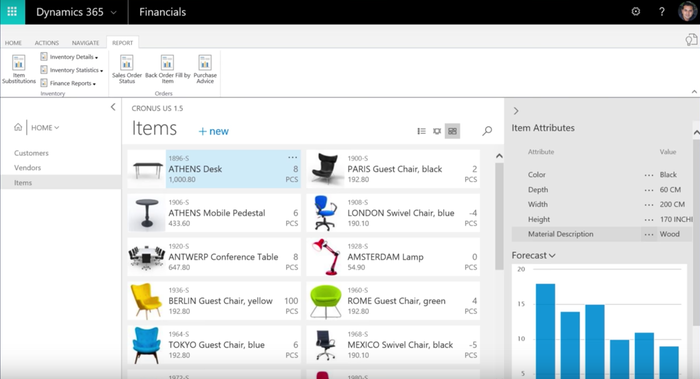Open settings gear in top bar
Viewport: 700px width, 379px height.
[636, 12]
